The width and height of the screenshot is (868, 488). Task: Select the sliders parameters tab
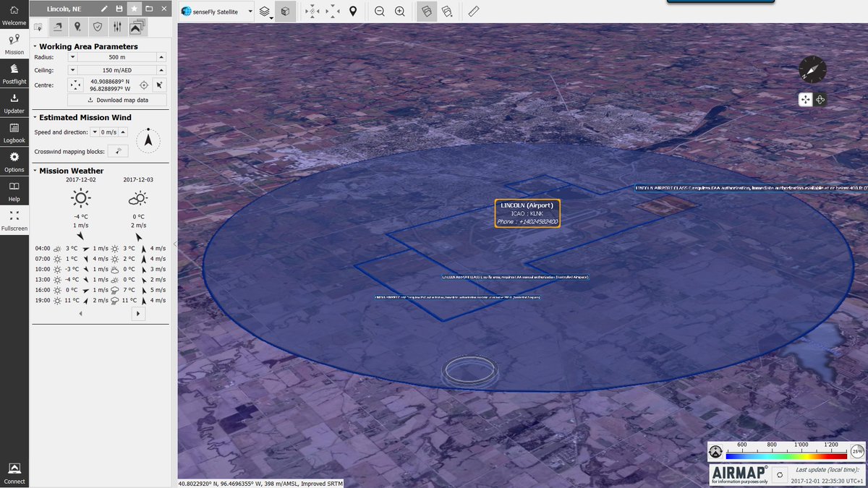coord(117,27)
